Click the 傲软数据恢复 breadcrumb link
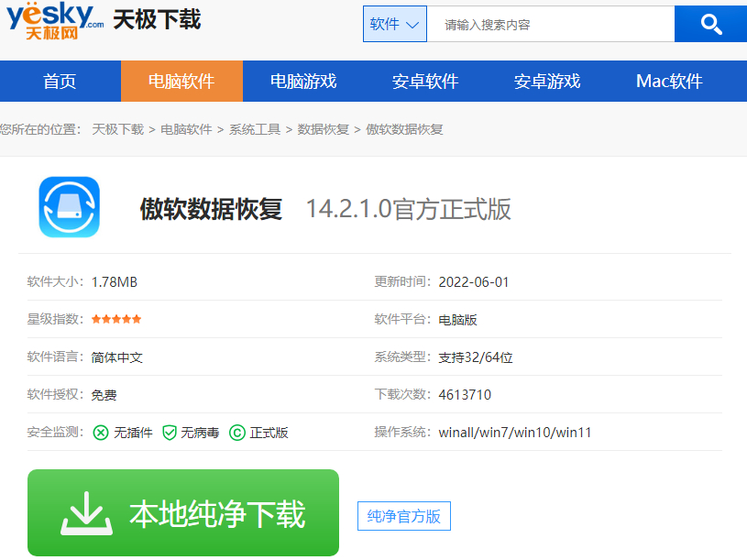The image size is (747, 560). pyautogui.click(x=404, y=129)
